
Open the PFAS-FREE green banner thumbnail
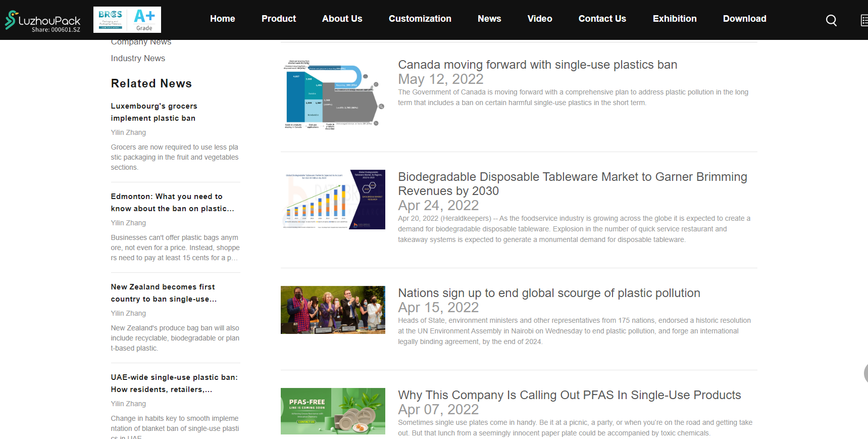[333, 411]
